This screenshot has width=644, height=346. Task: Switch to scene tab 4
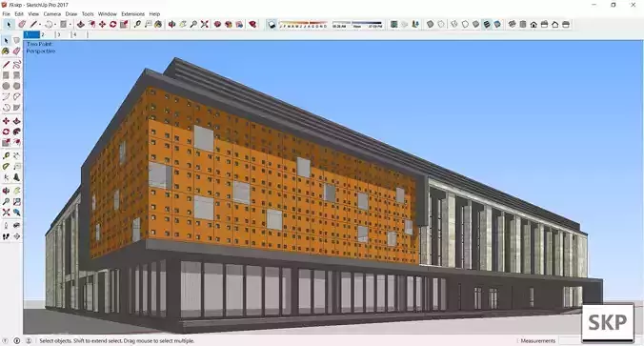(x=79, y=35)
